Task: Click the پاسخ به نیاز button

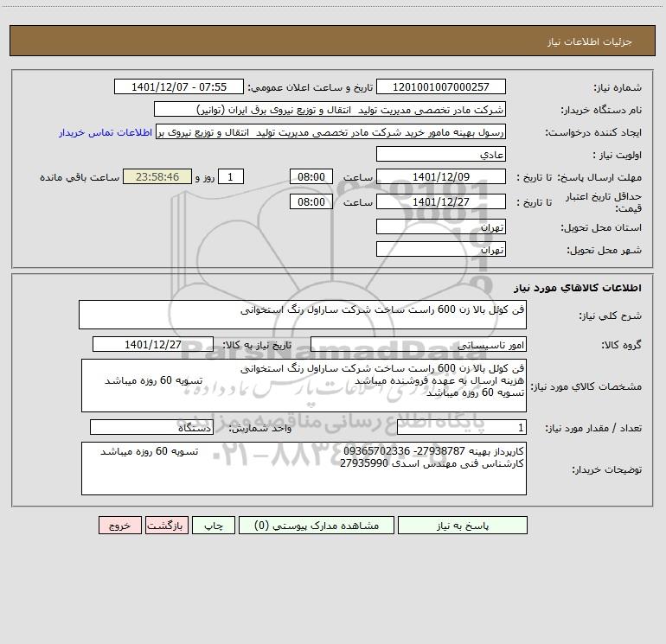Action: pyautogui.click(x=463, y=526)
